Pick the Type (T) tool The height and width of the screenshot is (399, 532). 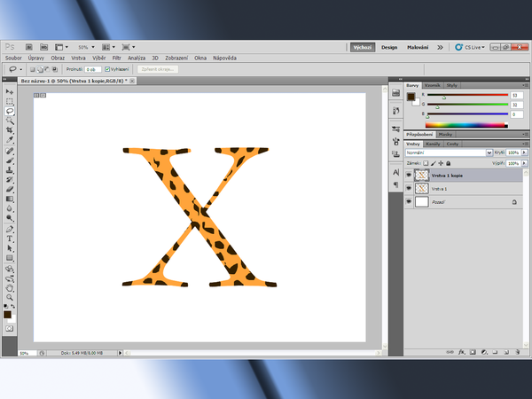click(x=10, y=239)
